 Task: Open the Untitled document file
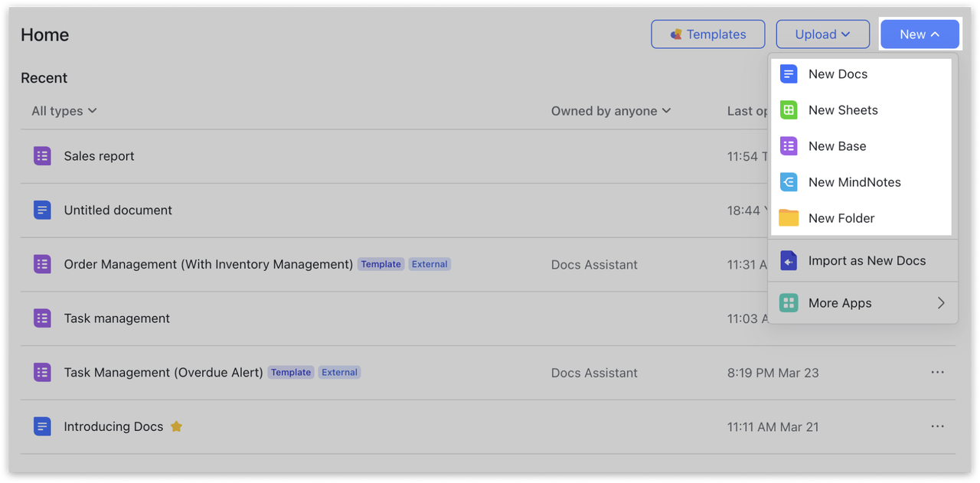[118, 210]
